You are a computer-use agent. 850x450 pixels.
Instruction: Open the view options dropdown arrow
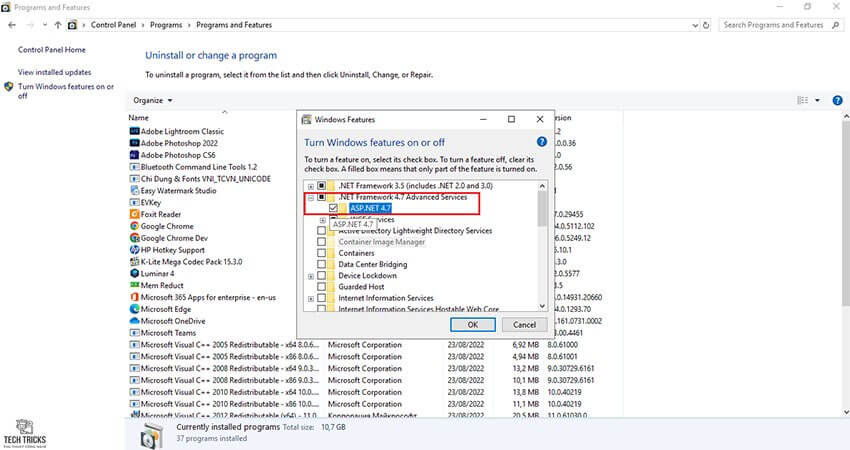pyautogui.click(x=817, y=100)
